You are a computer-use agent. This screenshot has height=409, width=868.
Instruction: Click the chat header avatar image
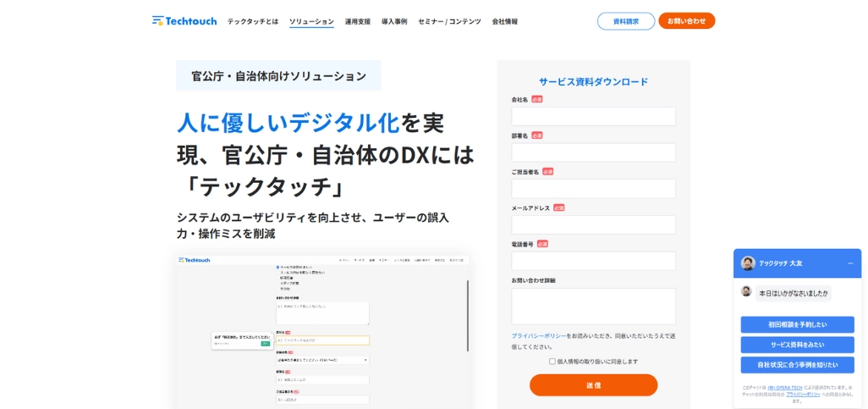coord(748,263)
